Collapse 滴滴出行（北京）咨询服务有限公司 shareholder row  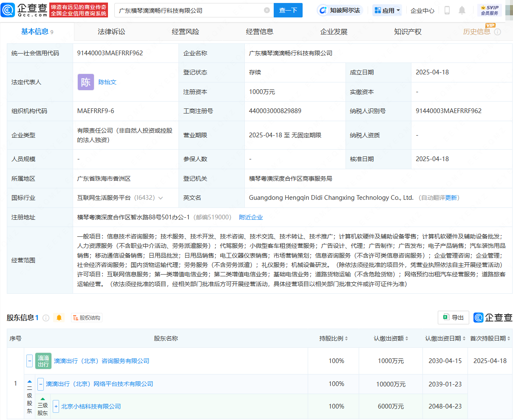(29, 360)
